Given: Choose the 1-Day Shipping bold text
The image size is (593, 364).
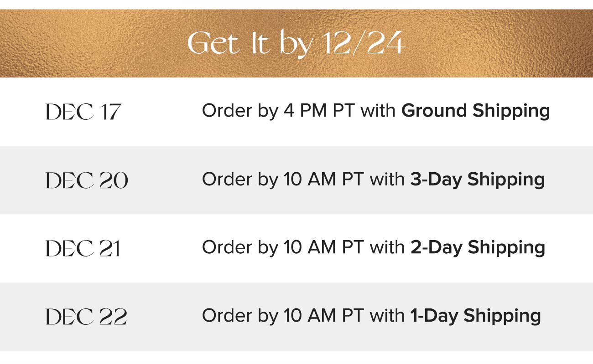Looking at the screenshot, I should (x=476, y=316).
